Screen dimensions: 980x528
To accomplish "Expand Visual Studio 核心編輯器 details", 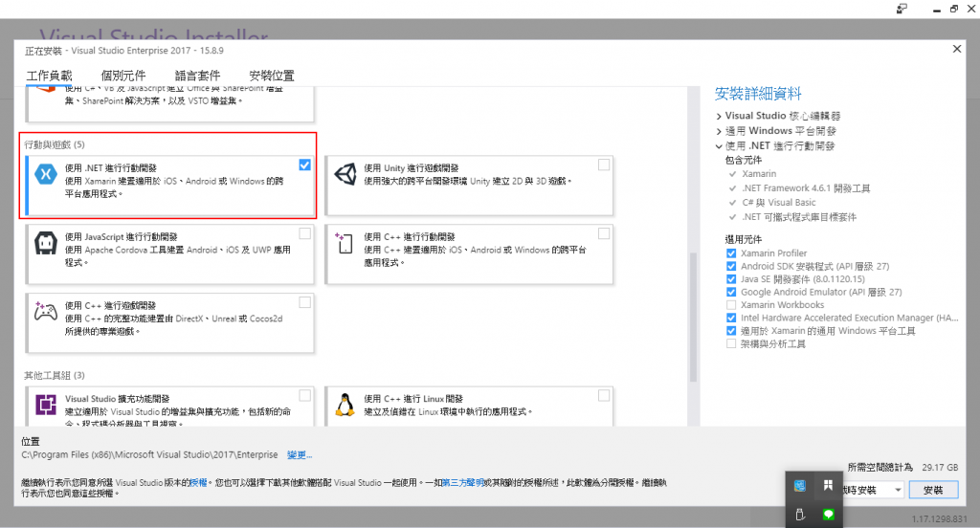I will 719,117.
